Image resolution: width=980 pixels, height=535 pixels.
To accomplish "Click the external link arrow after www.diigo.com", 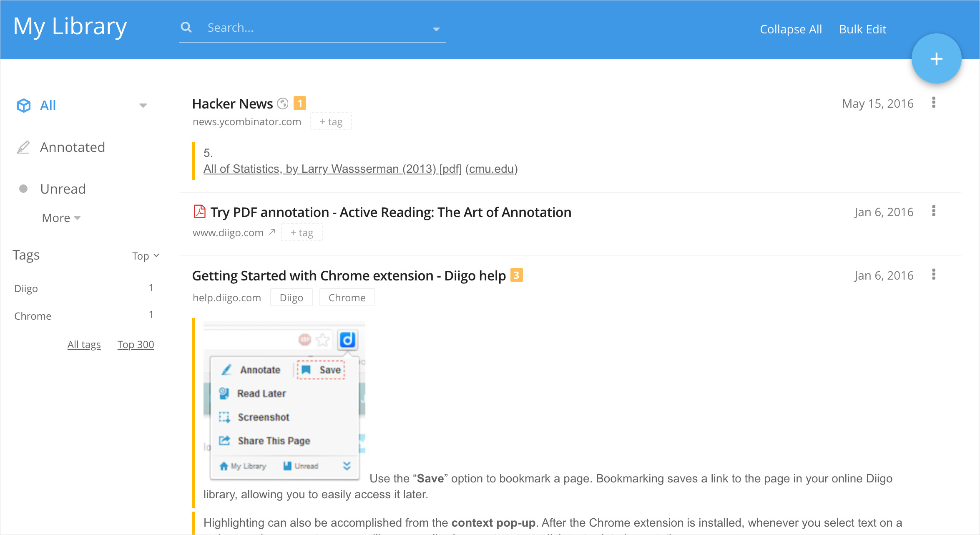I will tap(272, 232).
